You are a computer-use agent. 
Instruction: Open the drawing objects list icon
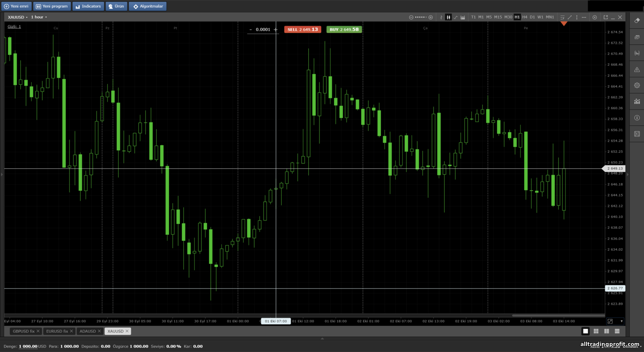562,17
